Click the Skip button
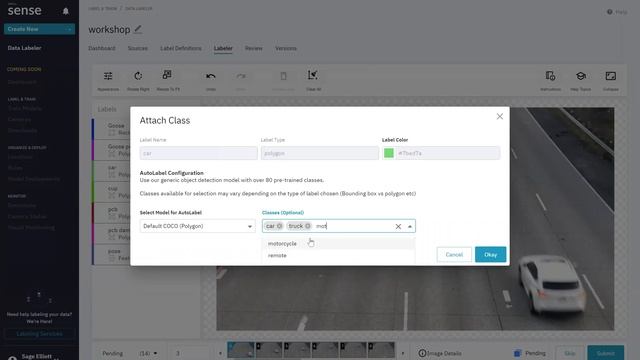640x360 pixels. [569, 353]
